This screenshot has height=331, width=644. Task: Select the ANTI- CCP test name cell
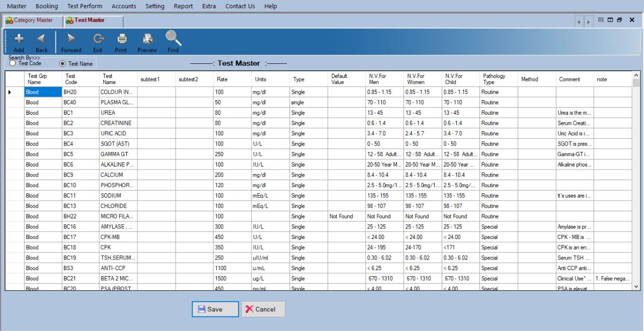(118, 268)
